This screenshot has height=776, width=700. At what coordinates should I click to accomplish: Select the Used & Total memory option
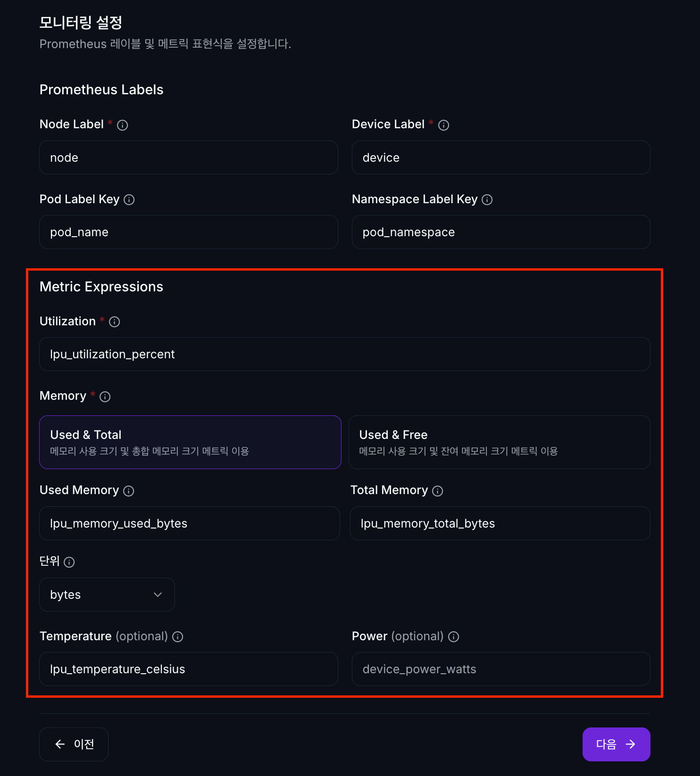(190, 442)
